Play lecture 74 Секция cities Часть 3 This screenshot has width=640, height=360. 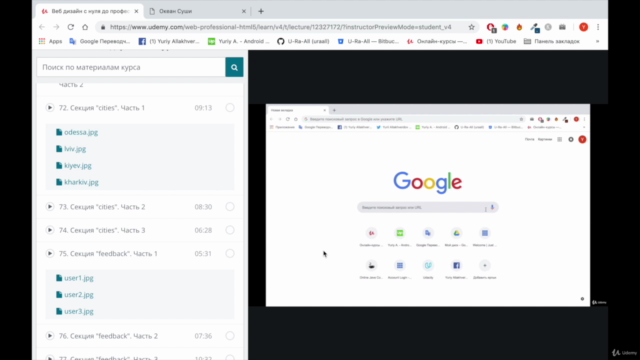(50, 230)
